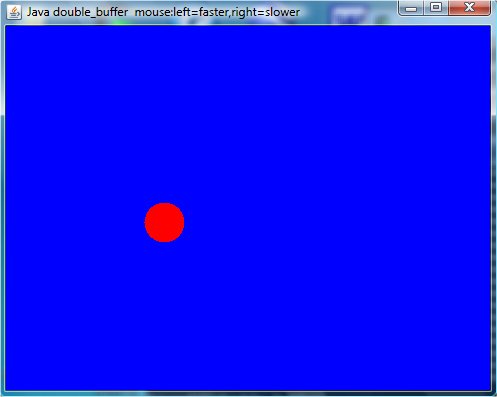
Task: Click the middle of the blue canvas
Action: [248, 208]
